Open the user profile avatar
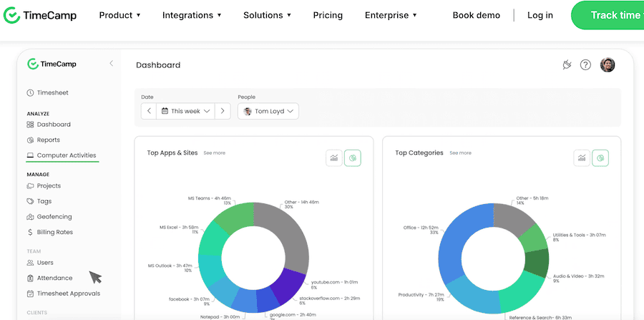The width and height of the screenshot is (644, 320). [x=608, y=64]
